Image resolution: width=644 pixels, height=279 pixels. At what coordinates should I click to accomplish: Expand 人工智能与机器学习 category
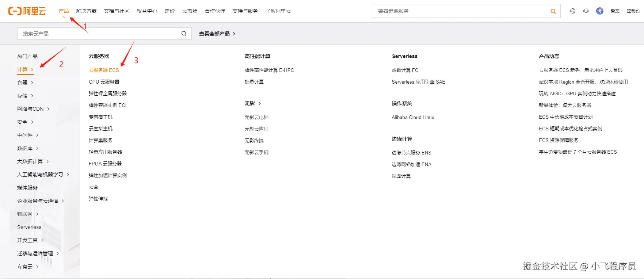point(43,175)
